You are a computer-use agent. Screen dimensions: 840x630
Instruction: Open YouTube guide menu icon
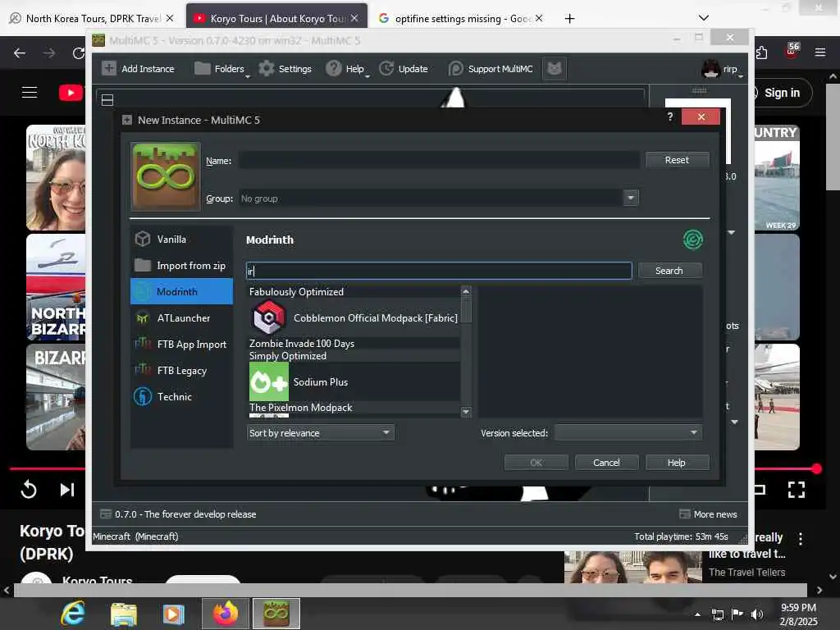tap(30, 92)
